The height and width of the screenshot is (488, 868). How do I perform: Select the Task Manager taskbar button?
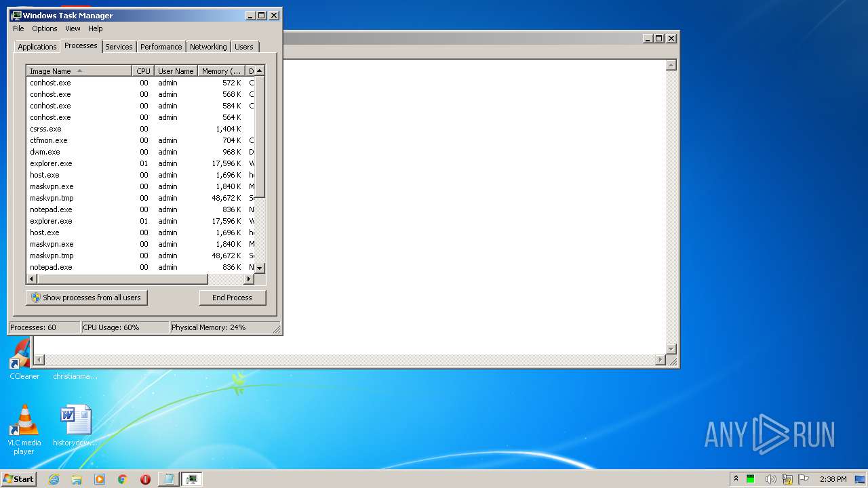point(192,479)
